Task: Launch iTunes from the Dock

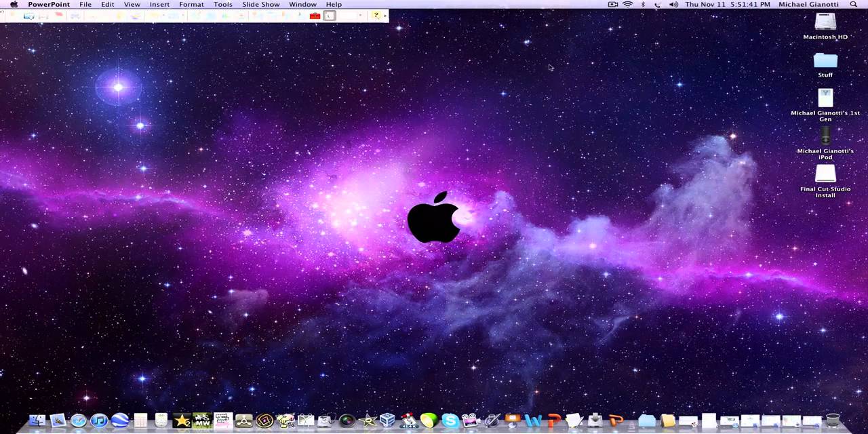Action: pos(99,421)
